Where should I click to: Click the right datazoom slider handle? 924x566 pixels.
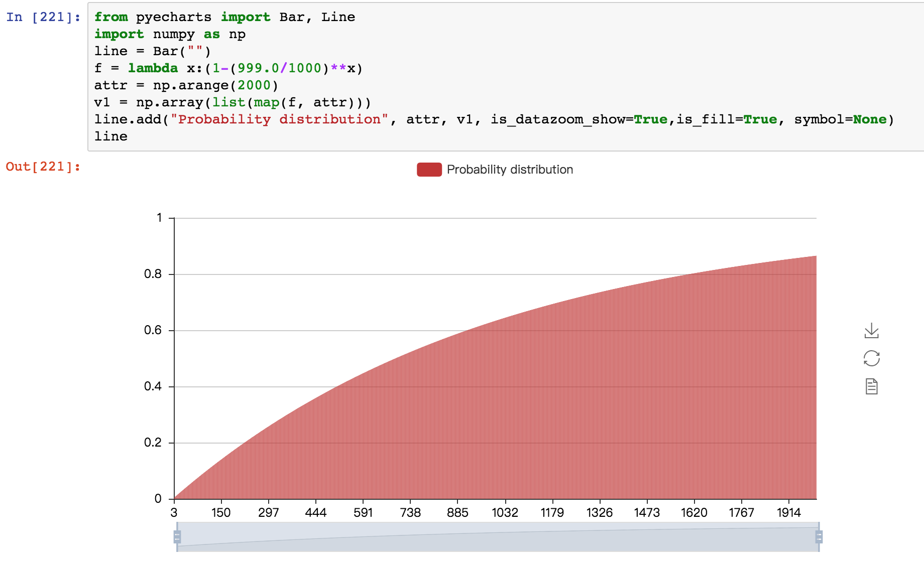[x=819, y=537]
